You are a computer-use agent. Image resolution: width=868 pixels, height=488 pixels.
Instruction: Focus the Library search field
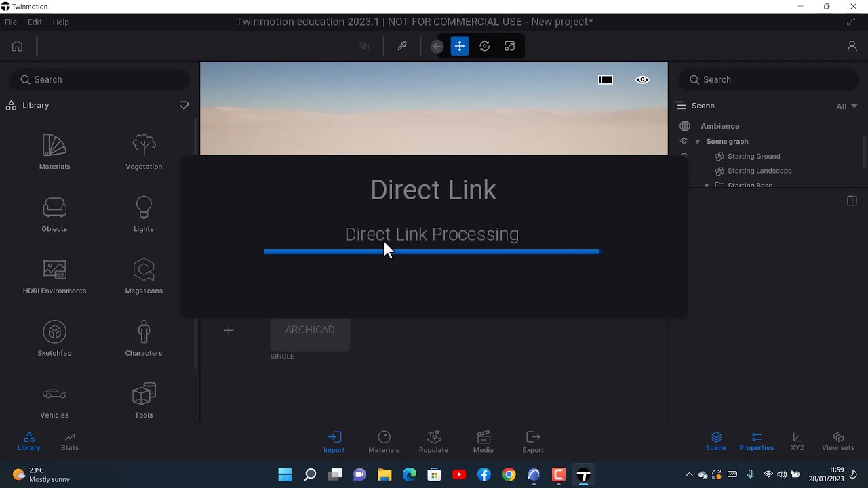[99, 79]
